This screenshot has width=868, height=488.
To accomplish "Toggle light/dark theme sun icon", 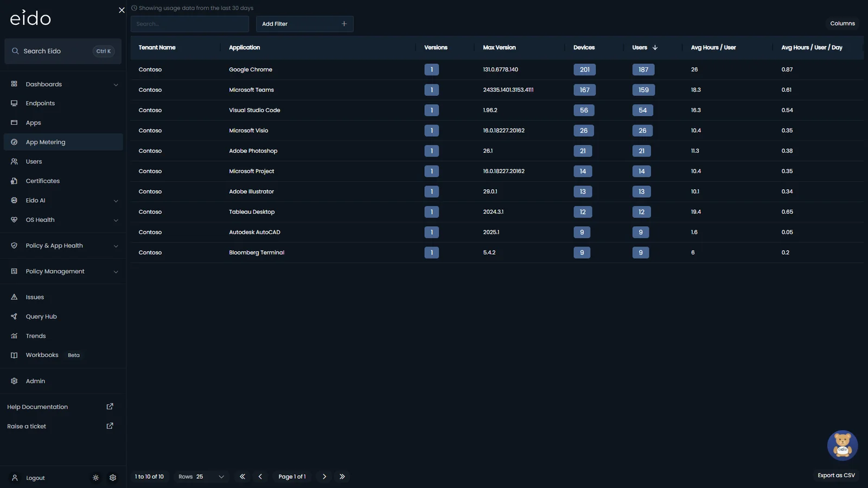I will point(95,478).
